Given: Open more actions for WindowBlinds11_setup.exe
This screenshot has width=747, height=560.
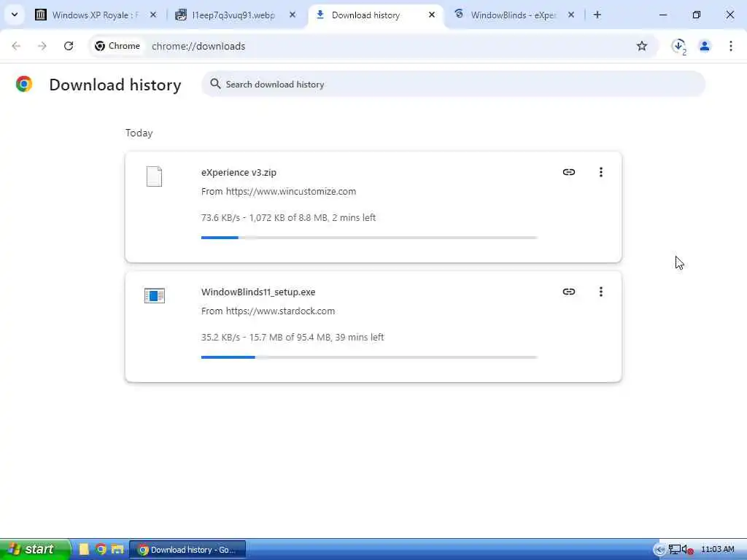Looking at the screenshot, I should [601, 292].
